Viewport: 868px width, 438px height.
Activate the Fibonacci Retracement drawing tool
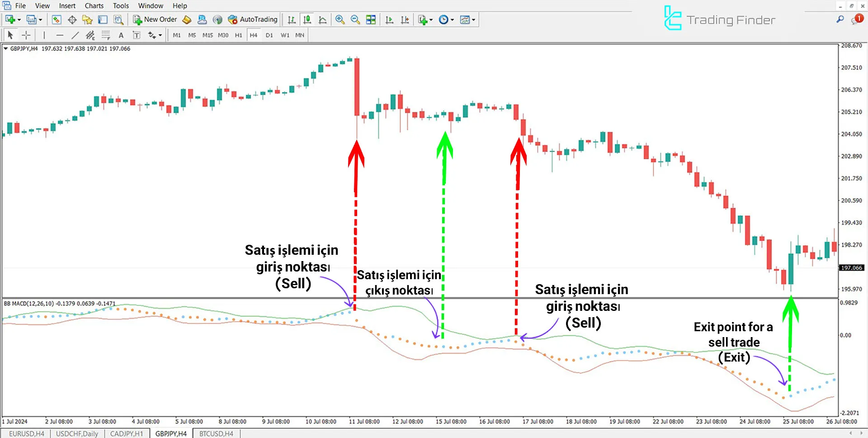tap(105, 35)
